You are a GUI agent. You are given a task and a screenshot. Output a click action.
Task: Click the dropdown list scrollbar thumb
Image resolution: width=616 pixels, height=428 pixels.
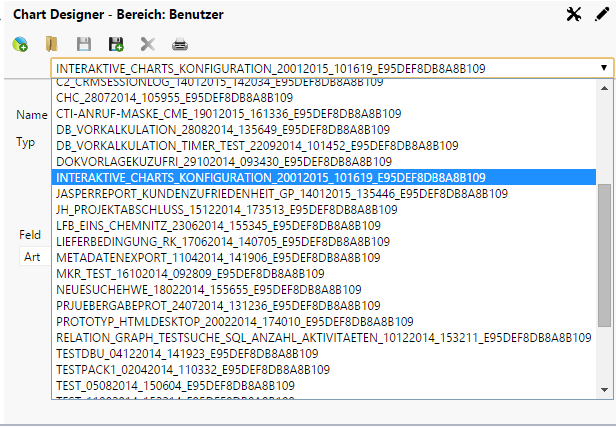[x=604, y=255]
